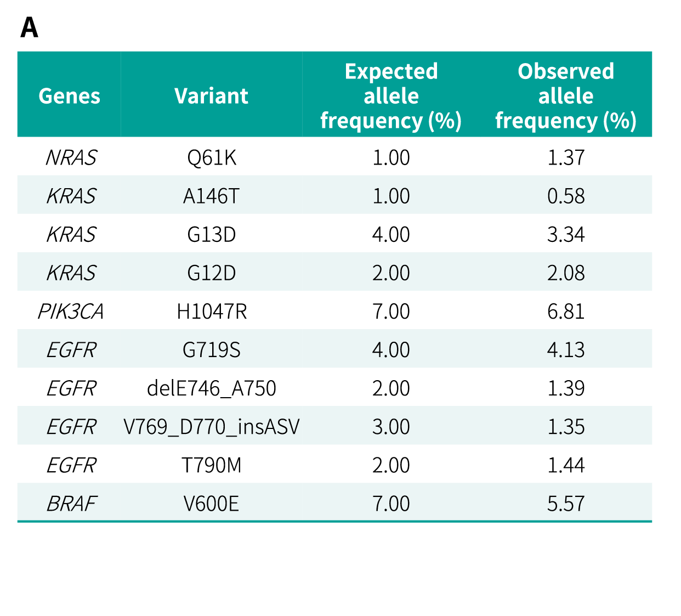681x616 pixels.
Task: Click the observed value 6.81
Action: click(566, 312)
